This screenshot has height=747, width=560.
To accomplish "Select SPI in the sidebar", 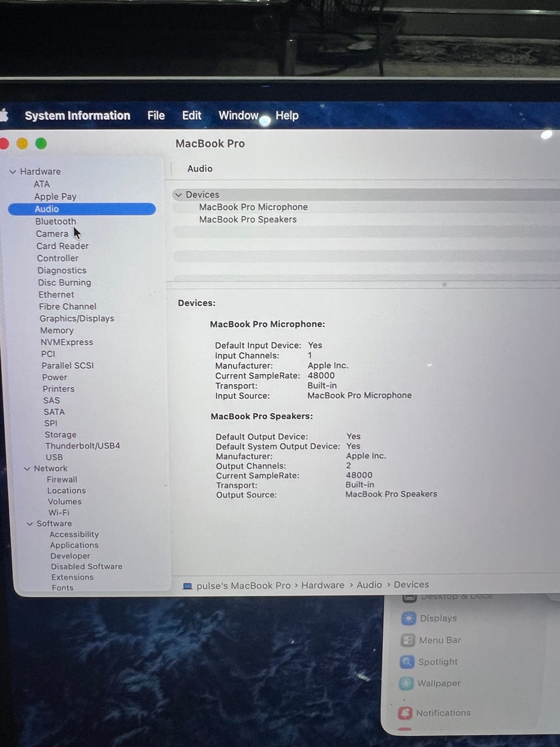I will coord(51,423).
